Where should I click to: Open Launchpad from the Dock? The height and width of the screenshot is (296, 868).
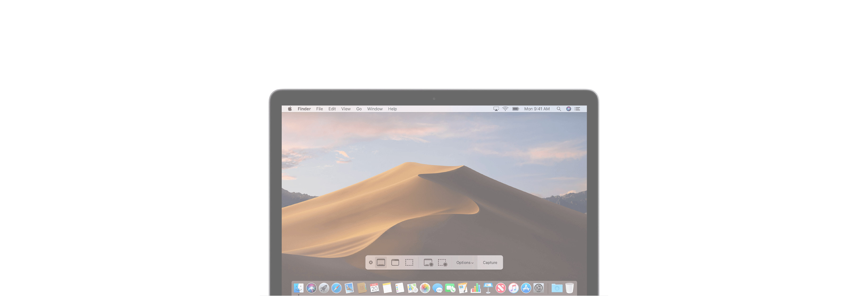click(324, 289)
